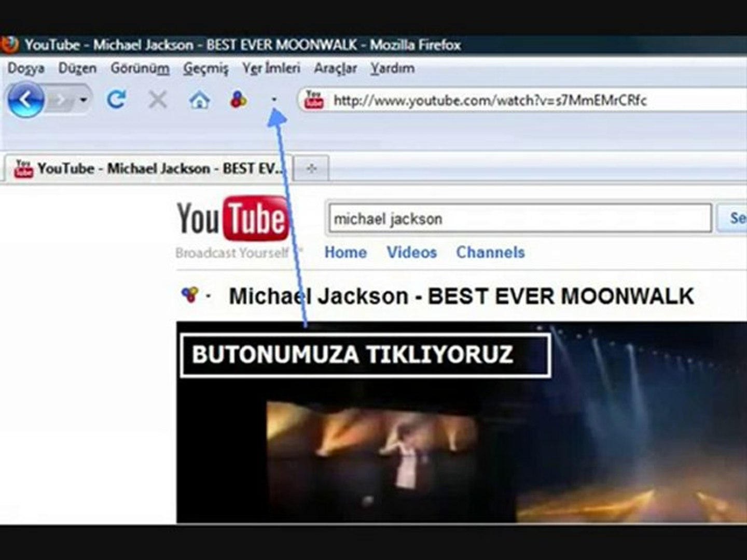Open the back/forward history dropdown
This screenshot has height=560, width=747.
[x=84, y=100]
